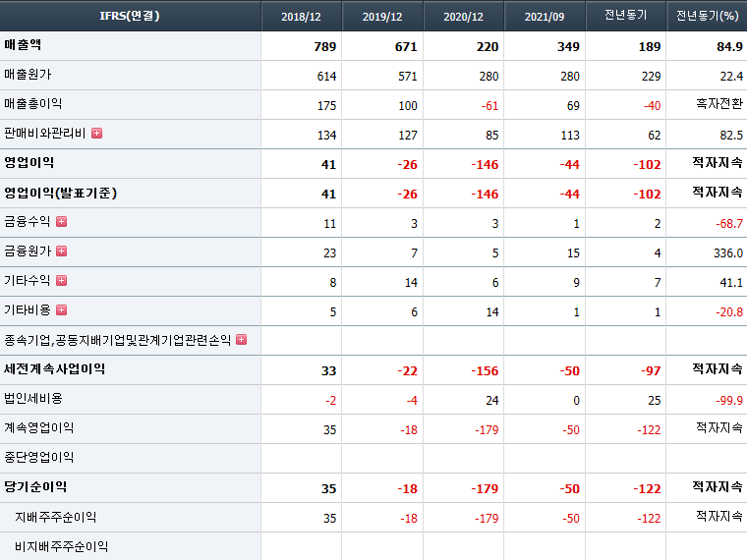Click 매출액 value 189 for 전년동기

click(x=650, y=47)
